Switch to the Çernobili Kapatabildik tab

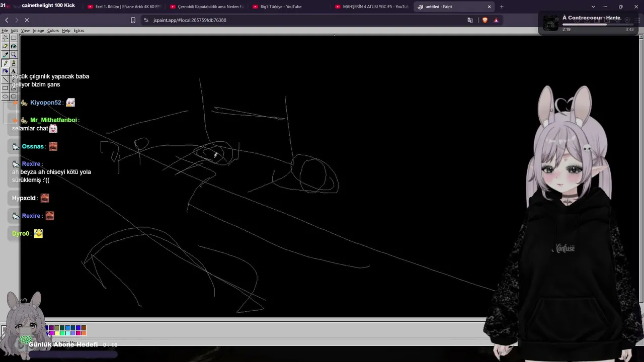click(207, 7)
